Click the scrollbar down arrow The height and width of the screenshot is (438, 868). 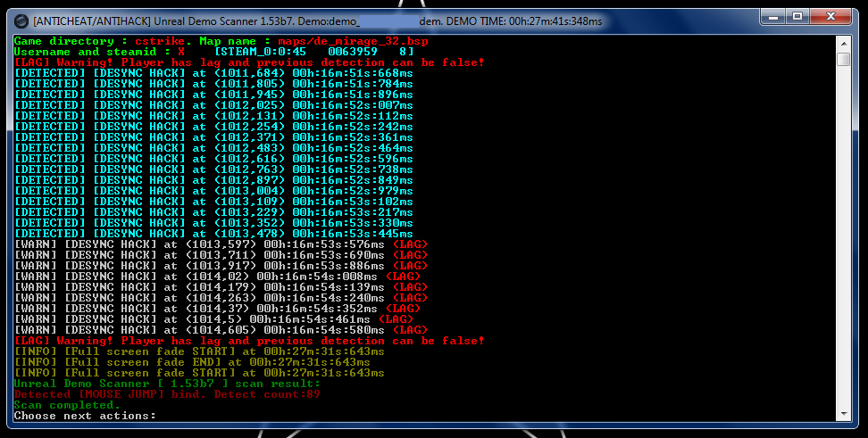(x=844, y=414)
